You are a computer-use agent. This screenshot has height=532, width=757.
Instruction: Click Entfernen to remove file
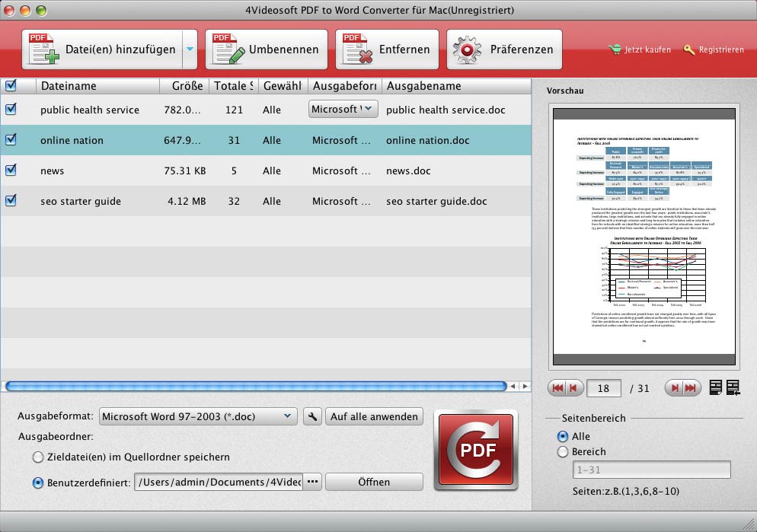click(387, 49)
